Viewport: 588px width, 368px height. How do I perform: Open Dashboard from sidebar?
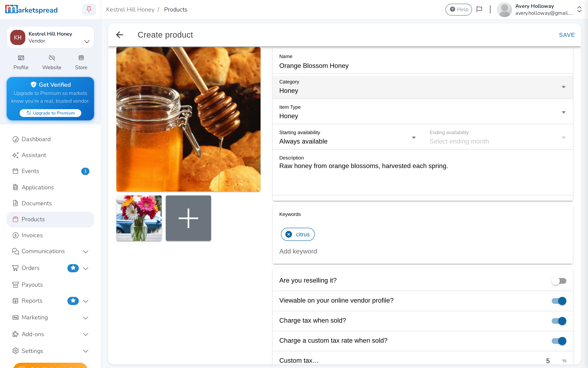click(x=50, y=139)
